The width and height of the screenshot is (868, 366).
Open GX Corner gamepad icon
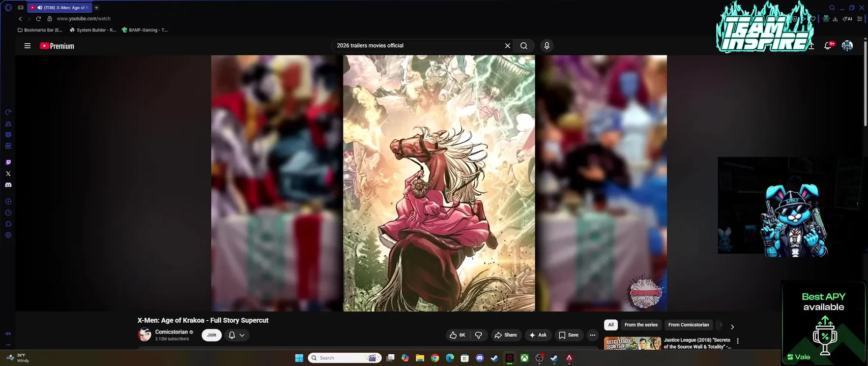pyautogui.click(x=20, y=8)
